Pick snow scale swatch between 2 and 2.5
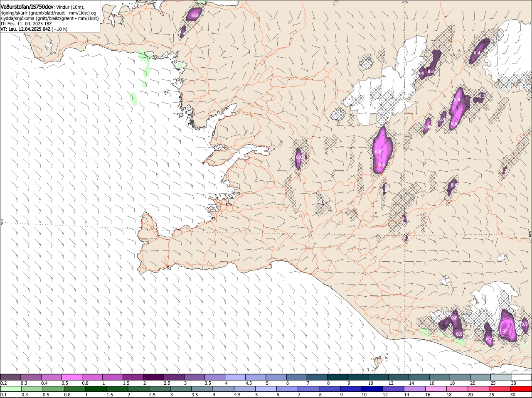Screen dimensions: 532x398 click(x=154, y=377)
